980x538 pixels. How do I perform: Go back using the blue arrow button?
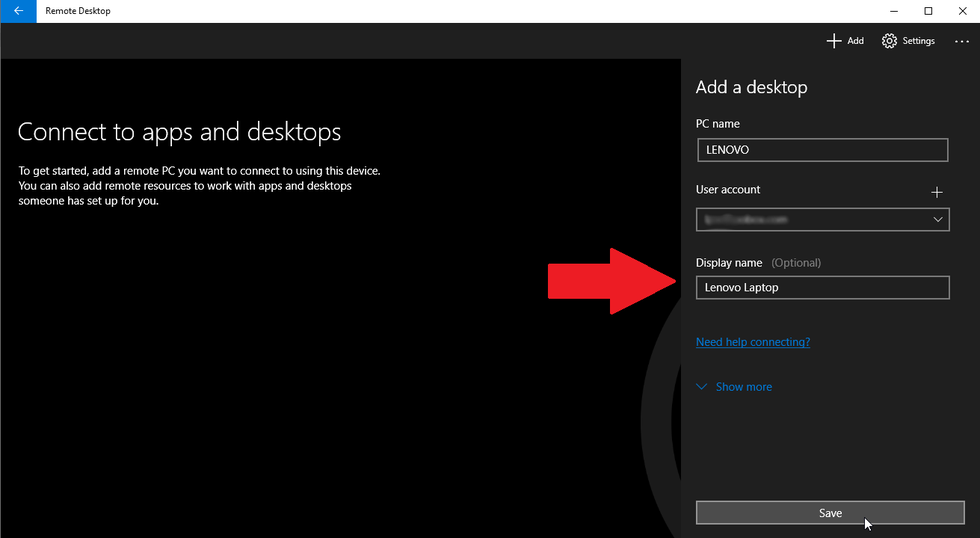click(x=18, y=11)
